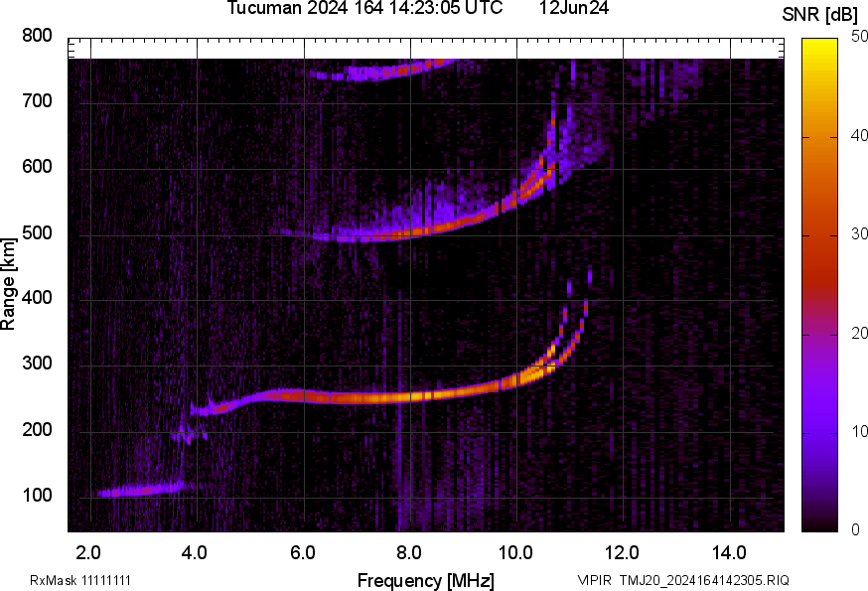Click the E-layer echo near 100 km
Screen dimensions: 868x591
tap(141, 491)
